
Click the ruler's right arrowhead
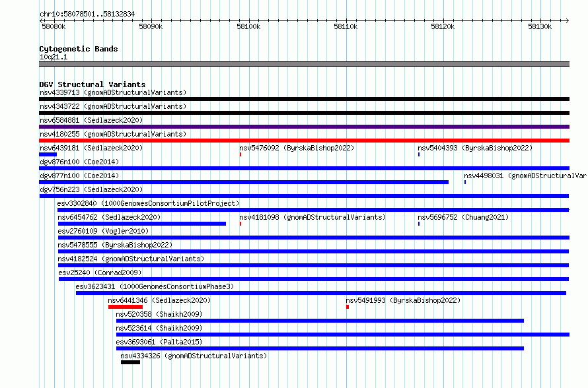(568, 20)
